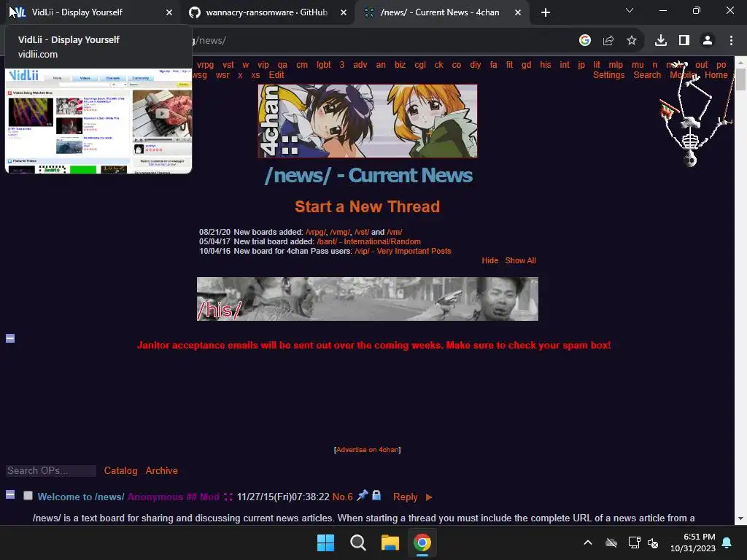The image size is (747, 560).
Task: Select the /news/ - Current News - 4chan tab
Action: coord(440,12)
